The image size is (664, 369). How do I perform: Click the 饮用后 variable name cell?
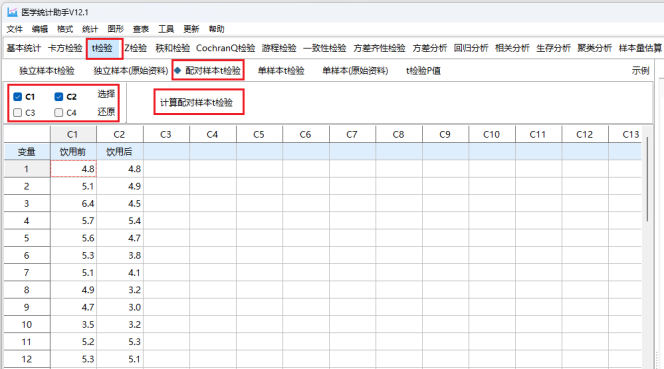(120, 152)
